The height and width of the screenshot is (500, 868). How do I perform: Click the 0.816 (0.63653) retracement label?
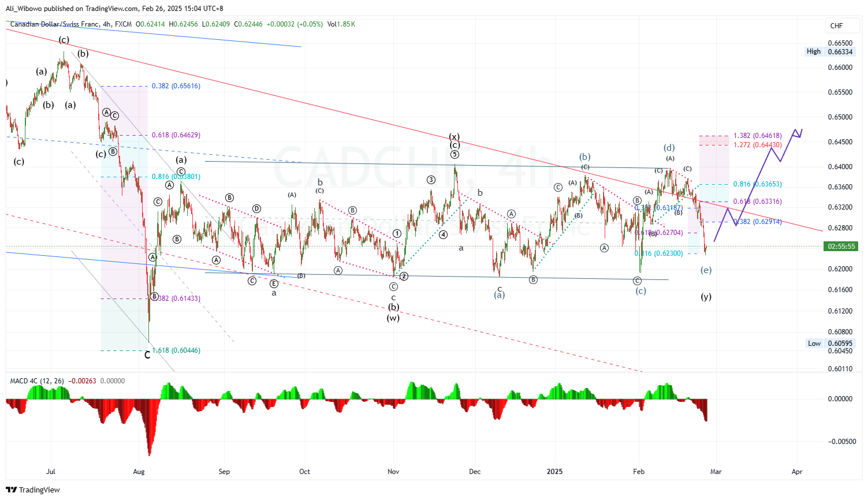click(x=758, y=184)
